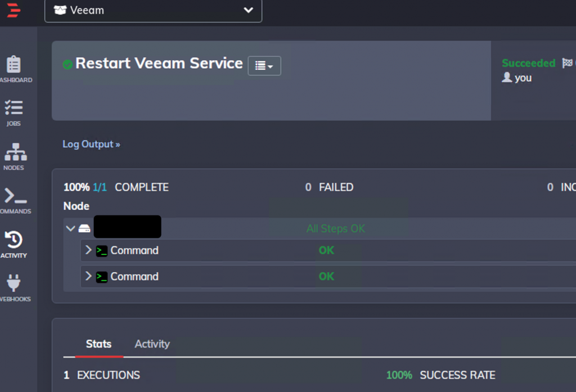The image size is (576, 392).
Task: Expand the second Command step chevron
Action: pos(88,276)
